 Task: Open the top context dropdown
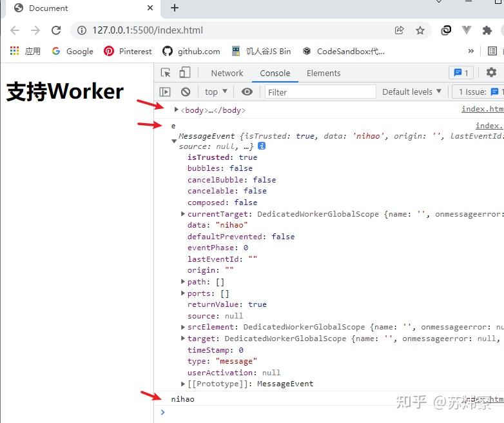point(216,92)
